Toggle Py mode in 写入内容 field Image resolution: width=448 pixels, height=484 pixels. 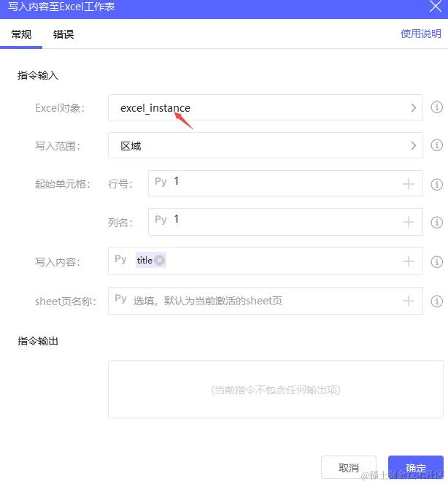tap(120, 259)
